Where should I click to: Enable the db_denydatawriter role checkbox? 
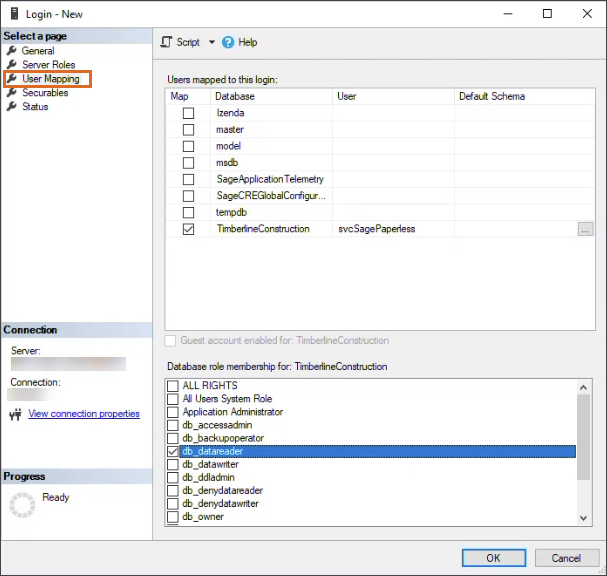point(173,504)
